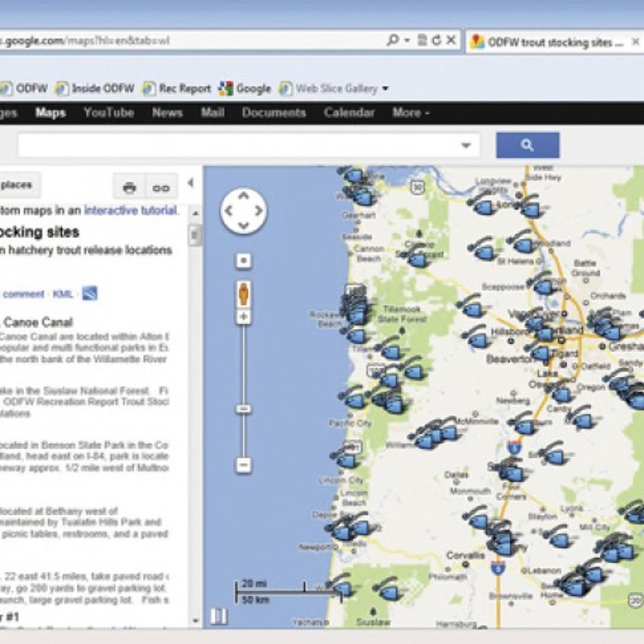
Task: Click the blue search button
Action: pos(527,145)
